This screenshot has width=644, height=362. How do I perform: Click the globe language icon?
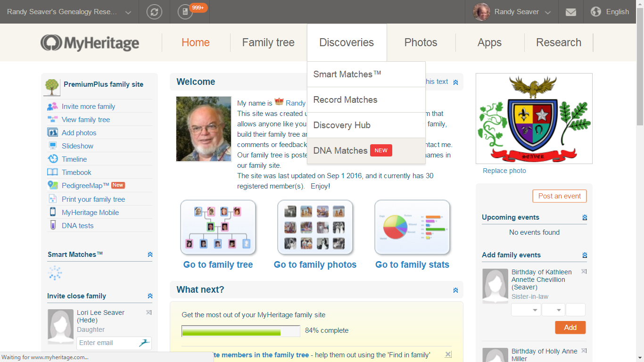596,12
